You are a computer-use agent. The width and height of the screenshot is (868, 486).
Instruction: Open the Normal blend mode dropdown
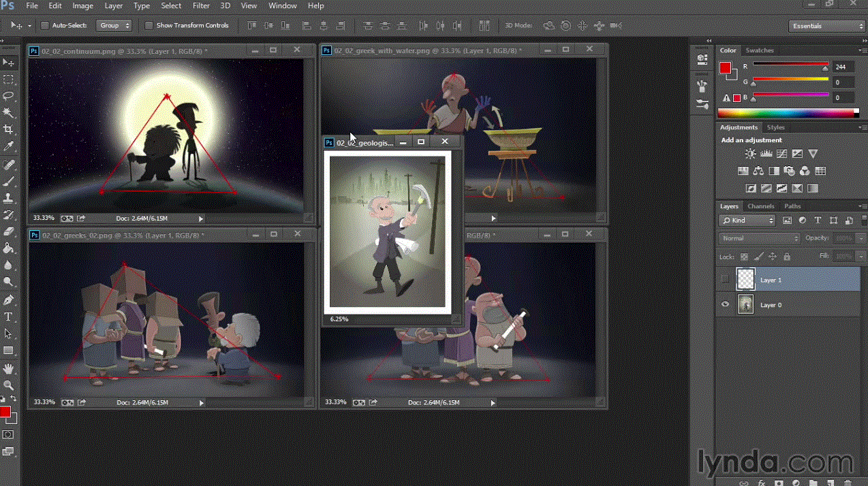pyautogui.click(x=759, y=238)
